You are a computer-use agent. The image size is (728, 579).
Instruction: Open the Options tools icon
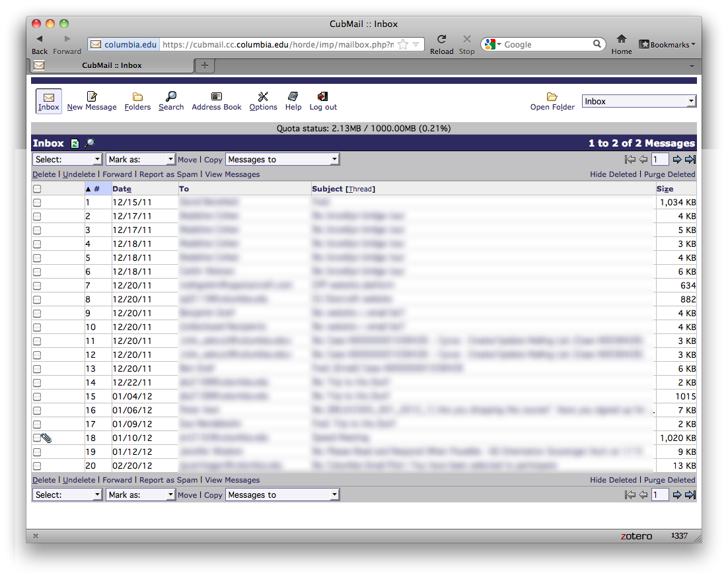pyautogui.click(x=263, y=97)
